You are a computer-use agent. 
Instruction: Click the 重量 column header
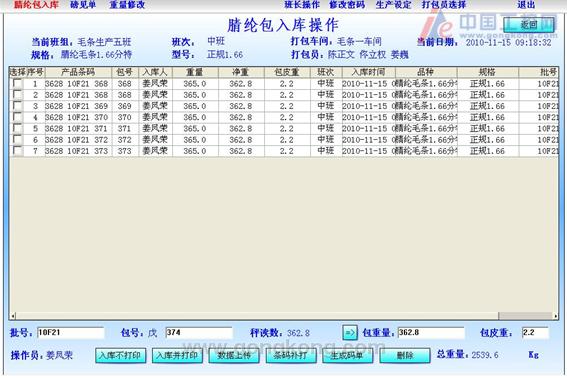pos(195,72)
